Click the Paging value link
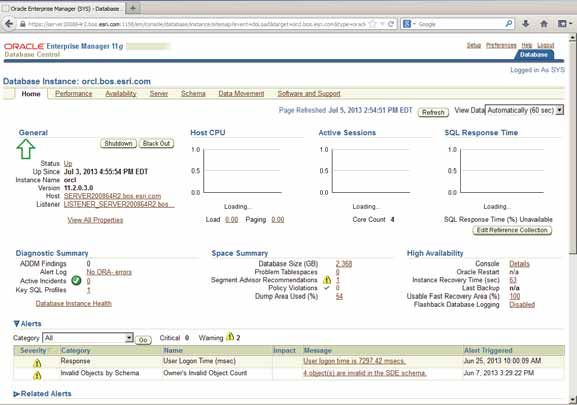The width and height of the screenshot is (577, 405). (277, 220)
